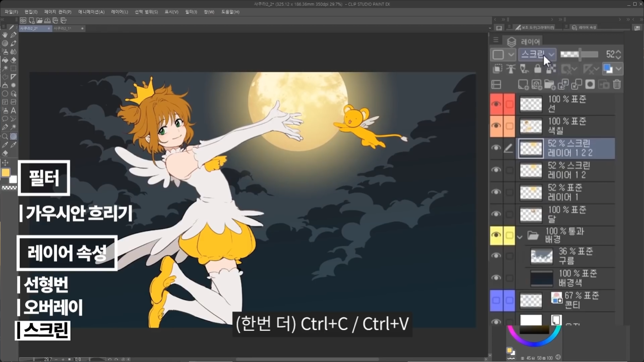644x362 pixels.
Task: Click New layer folder icon
Action: [x=550, y=84]
